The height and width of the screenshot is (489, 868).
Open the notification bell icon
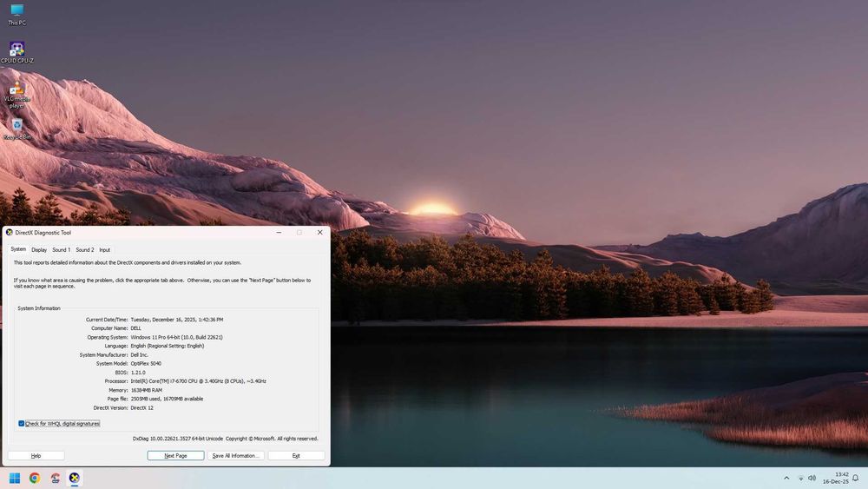tap(856, 478)
